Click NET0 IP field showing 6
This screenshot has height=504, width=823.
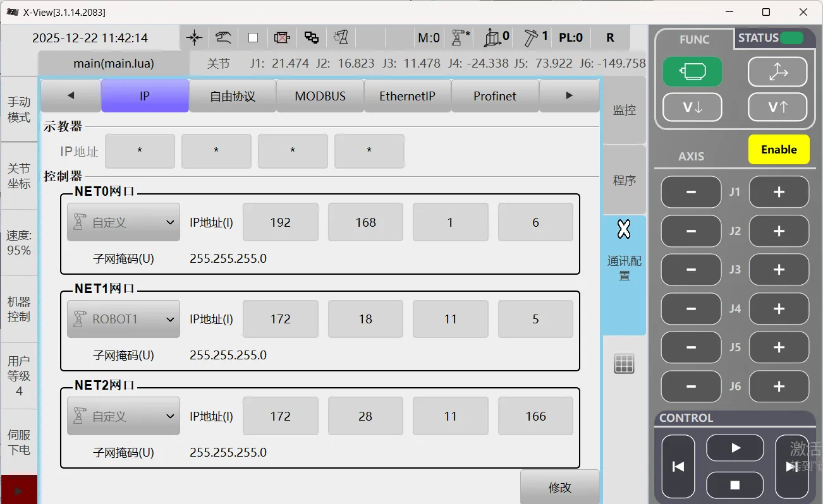tap(535, 222)
